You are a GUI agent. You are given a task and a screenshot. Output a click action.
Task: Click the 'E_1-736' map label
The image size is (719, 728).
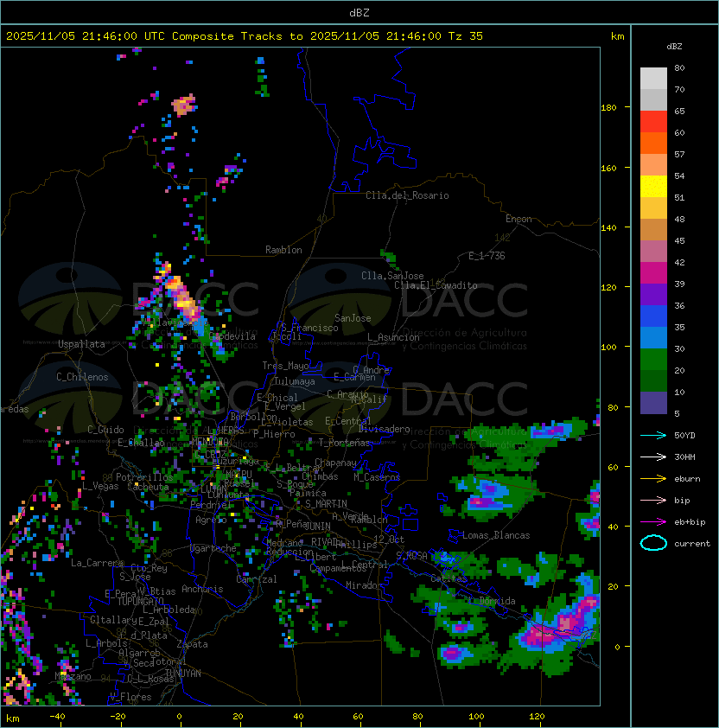tap(487, 256)
